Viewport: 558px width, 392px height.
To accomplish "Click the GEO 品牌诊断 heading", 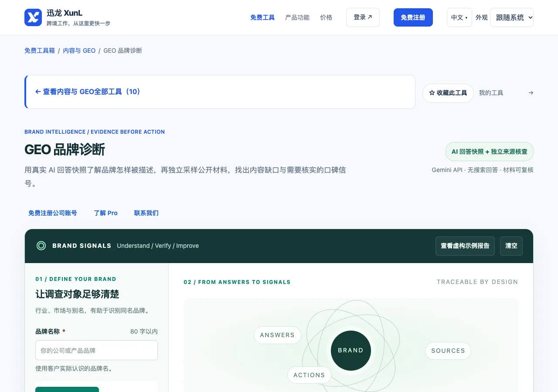I will pyautogui.click(x=65, y=149).
